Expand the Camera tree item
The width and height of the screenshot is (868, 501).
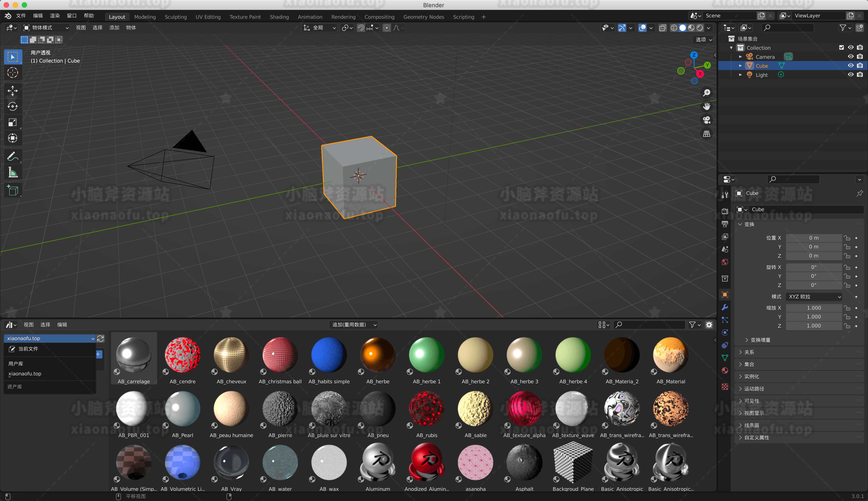[x=740, y=57]
